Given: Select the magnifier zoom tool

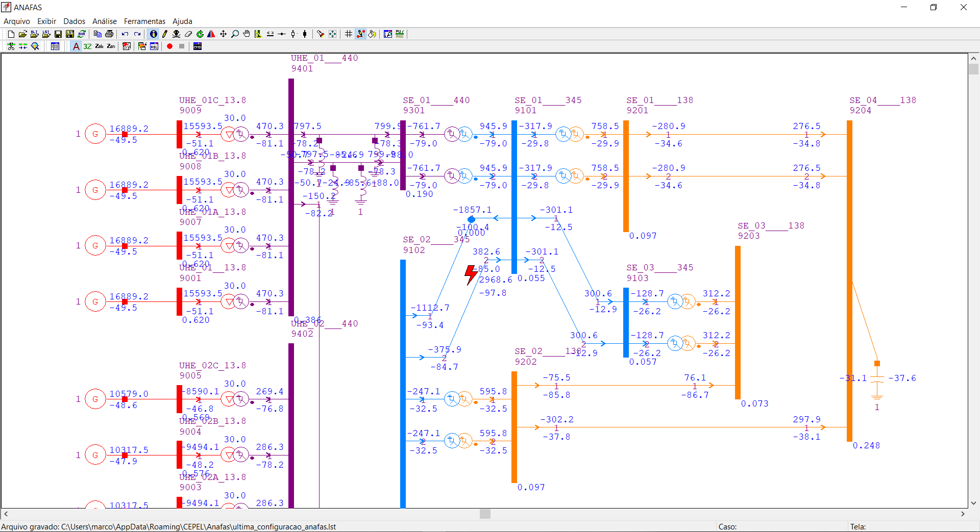Looking at the screenshot, I should (x=235, y=34).
